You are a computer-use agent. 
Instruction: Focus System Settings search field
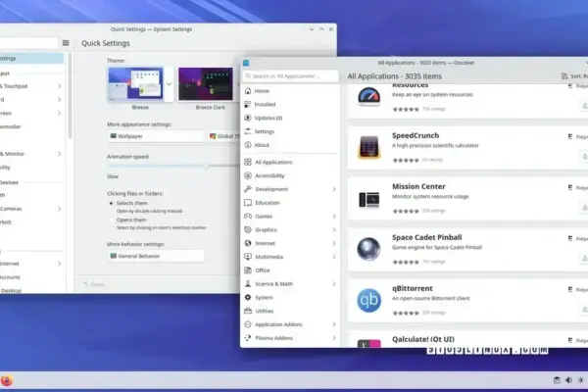(x=28, y=43)
